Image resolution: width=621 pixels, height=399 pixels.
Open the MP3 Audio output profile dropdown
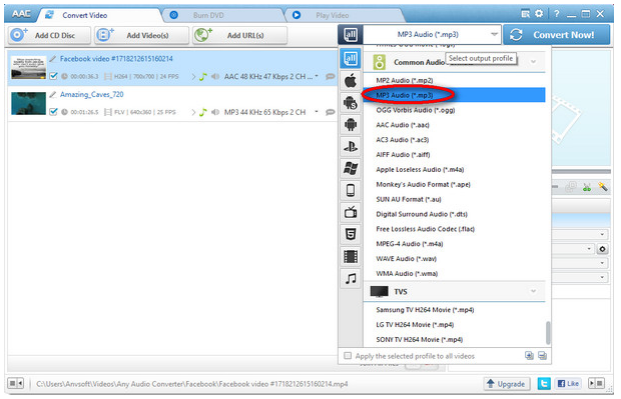[432, 34]
